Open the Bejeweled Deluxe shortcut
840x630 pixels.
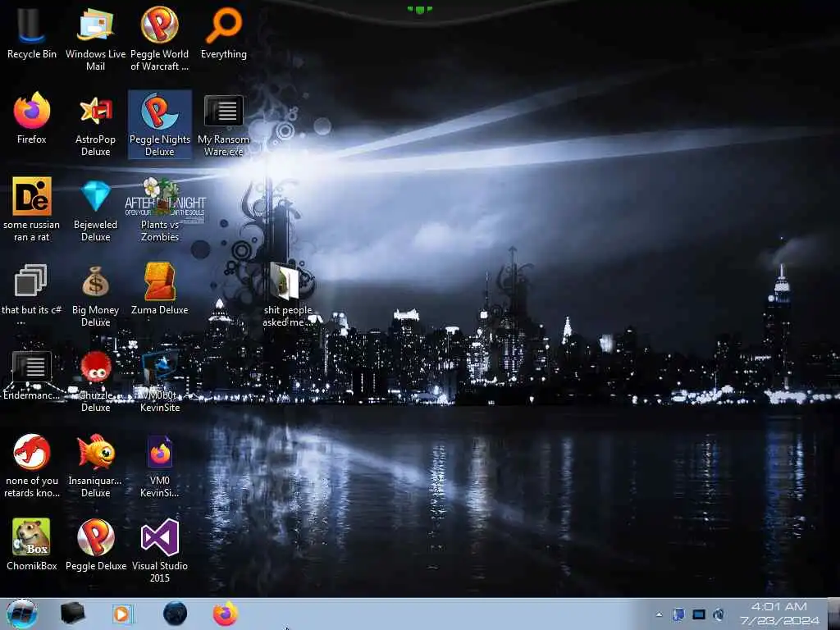point(95,210)
